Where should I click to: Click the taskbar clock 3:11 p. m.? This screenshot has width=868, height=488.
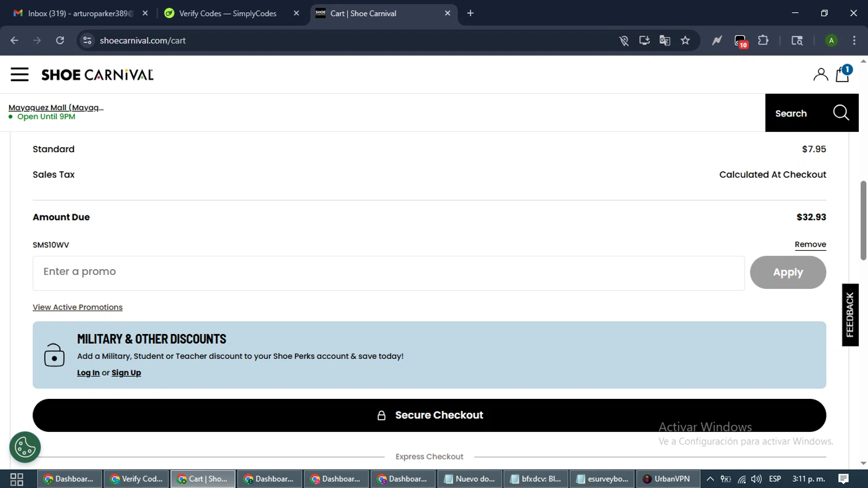[x=808, y=479]
